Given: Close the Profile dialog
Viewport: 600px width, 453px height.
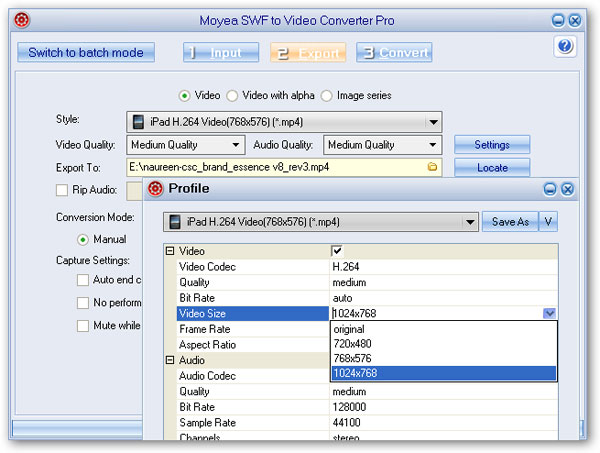Looking at the screenshot, I should tap(567, 189).
